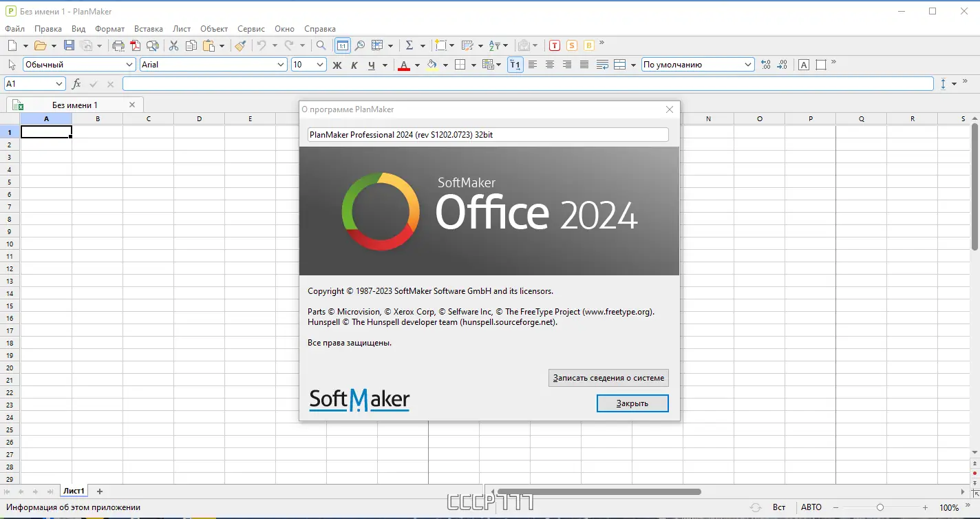
Task: Expand the AutoSum dropdown arrow
Action: pyautogui.click(x=423, y=46)
